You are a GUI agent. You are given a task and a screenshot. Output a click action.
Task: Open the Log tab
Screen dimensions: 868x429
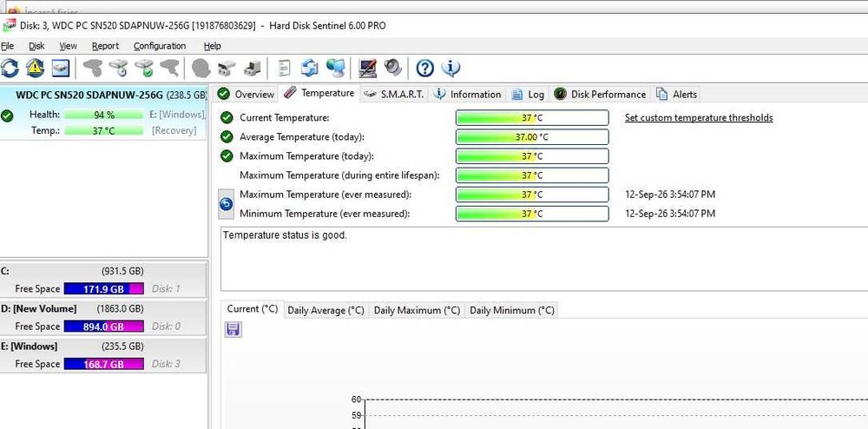[x=528, y=94]
